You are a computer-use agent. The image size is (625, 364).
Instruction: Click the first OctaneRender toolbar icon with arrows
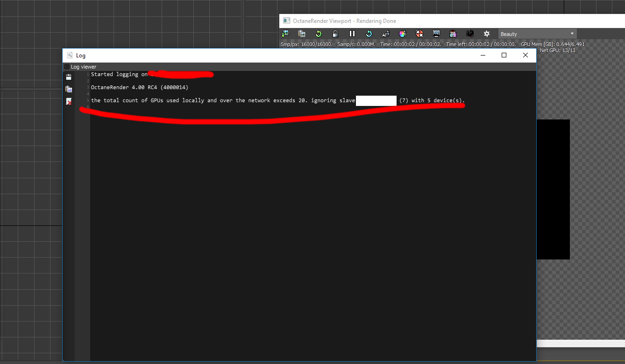pos(285,34)
